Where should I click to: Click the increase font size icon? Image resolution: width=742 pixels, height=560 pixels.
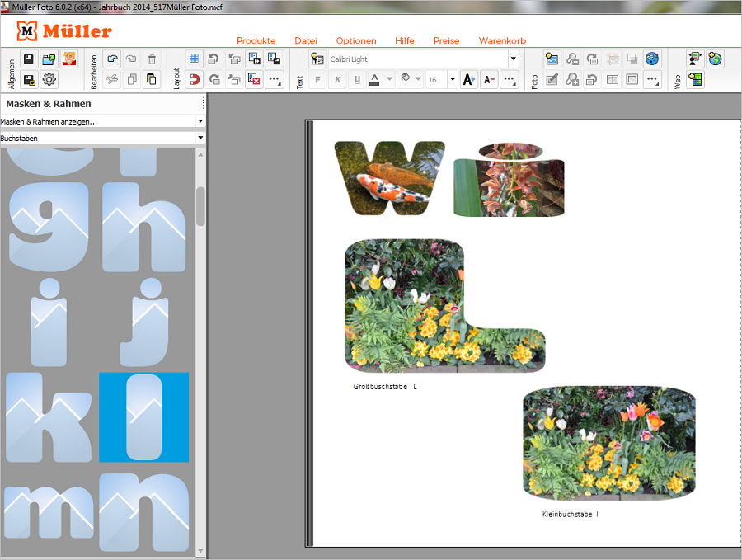468,79
